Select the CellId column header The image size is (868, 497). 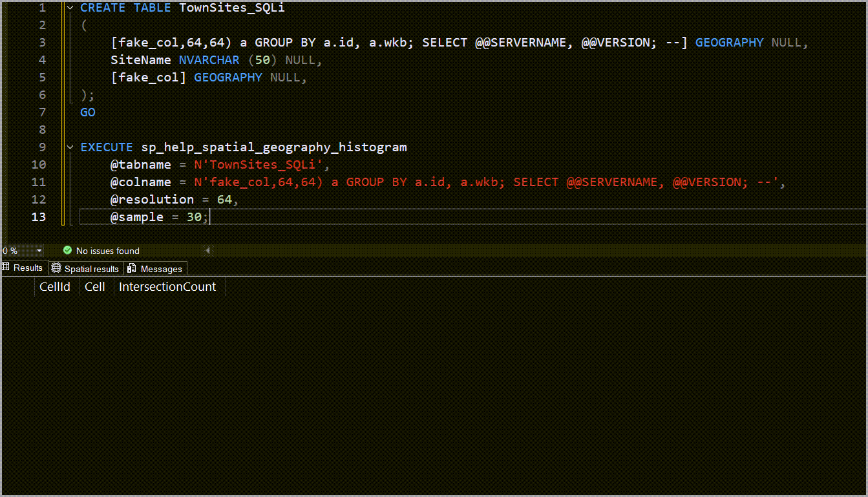(x=55, y=286)
